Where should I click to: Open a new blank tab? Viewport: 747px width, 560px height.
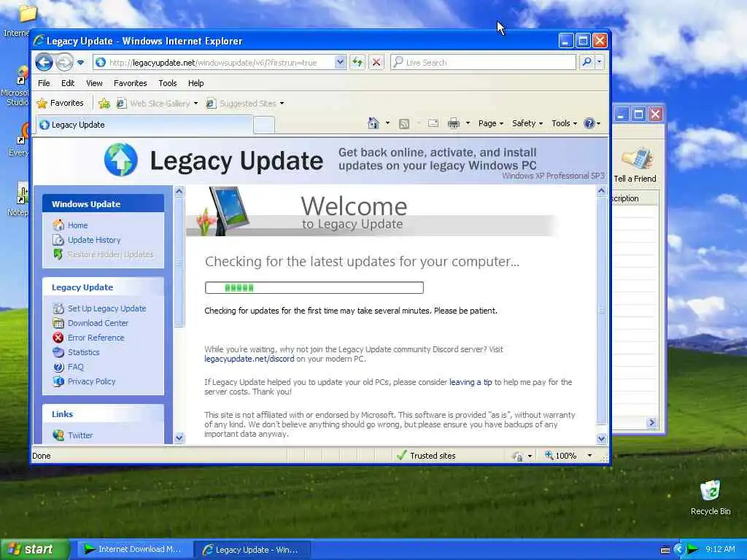pos(264,125)
